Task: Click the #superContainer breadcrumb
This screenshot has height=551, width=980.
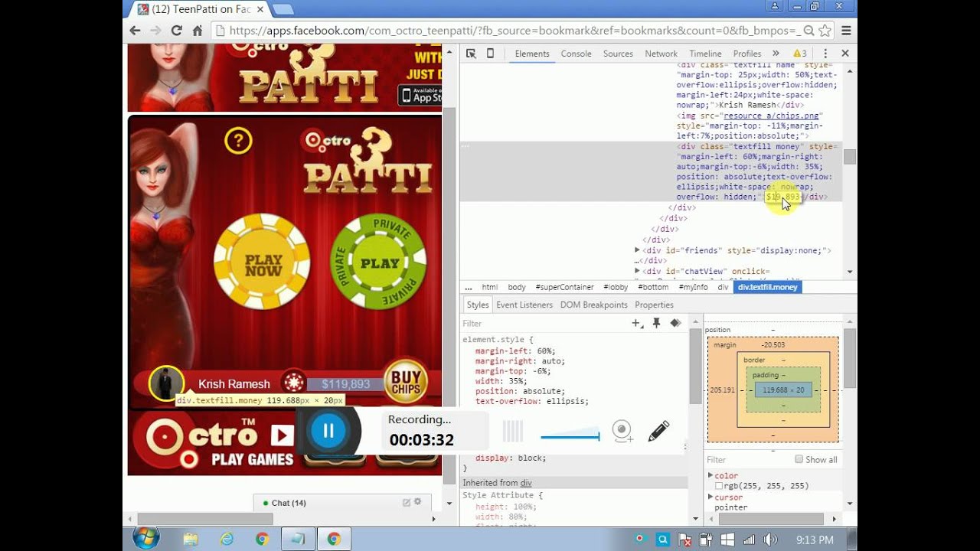Action: tap(564, 287)
